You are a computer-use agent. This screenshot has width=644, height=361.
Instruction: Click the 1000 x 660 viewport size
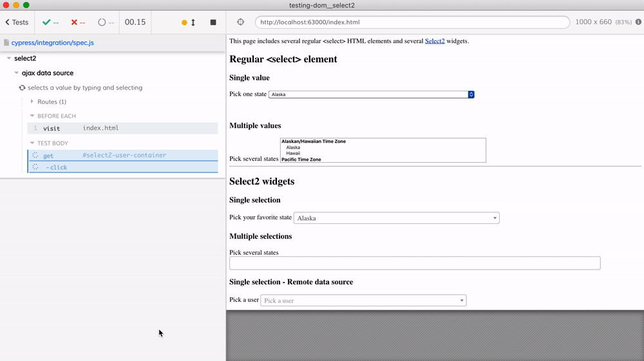pyautogui.click(x=593, y=22)
